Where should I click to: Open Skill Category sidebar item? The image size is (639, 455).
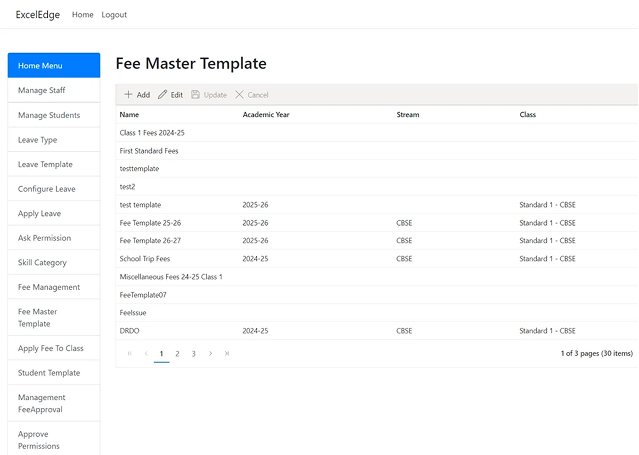tap(54, 262)
